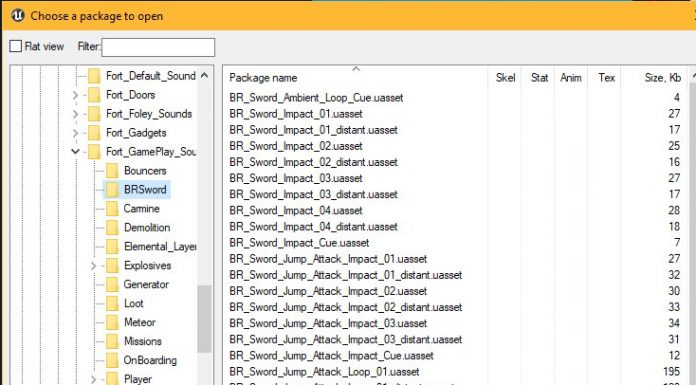Select the Fort_Doors folder label
The width and height of the screenshot is (696, 385).
[x=130, y=95]
